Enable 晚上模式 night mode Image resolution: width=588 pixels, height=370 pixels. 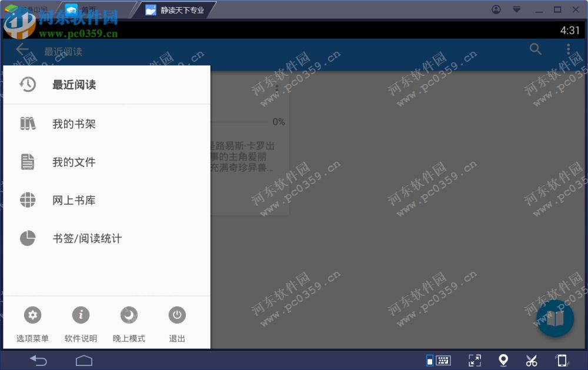[128, 315]
